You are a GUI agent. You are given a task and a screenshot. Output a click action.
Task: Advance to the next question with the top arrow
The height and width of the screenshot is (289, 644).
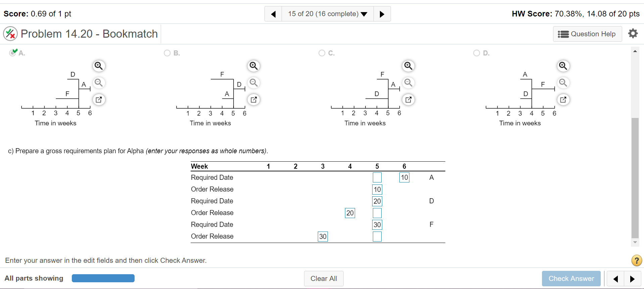(x=382, y=14)
